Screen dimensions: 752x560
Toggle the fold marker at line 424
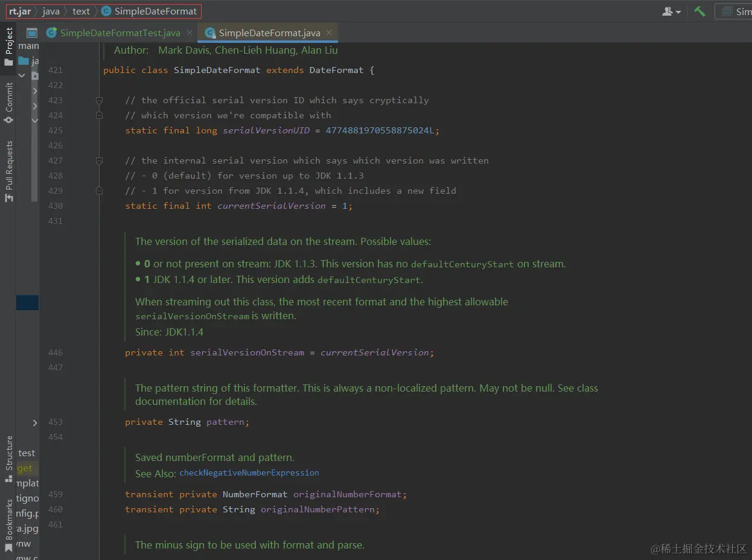pyautogui.click(x=99, y=115)
